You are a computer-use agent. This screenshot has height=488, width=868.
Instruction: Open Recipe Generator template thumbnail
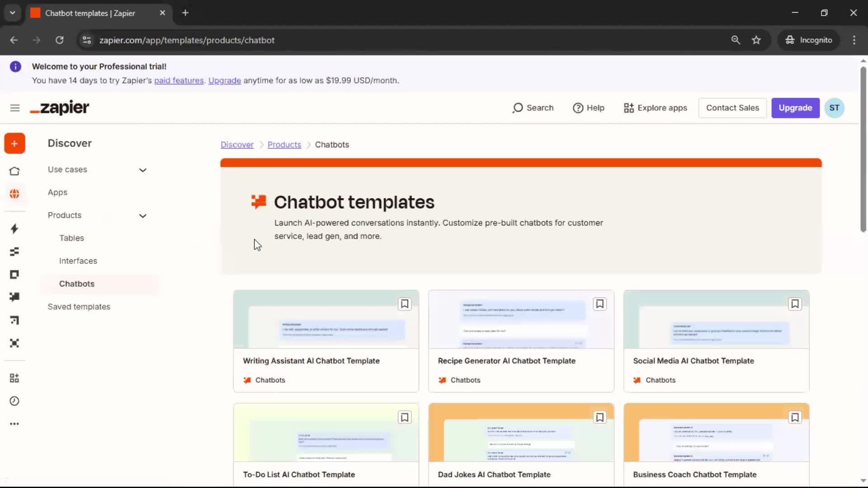[521, 319]
